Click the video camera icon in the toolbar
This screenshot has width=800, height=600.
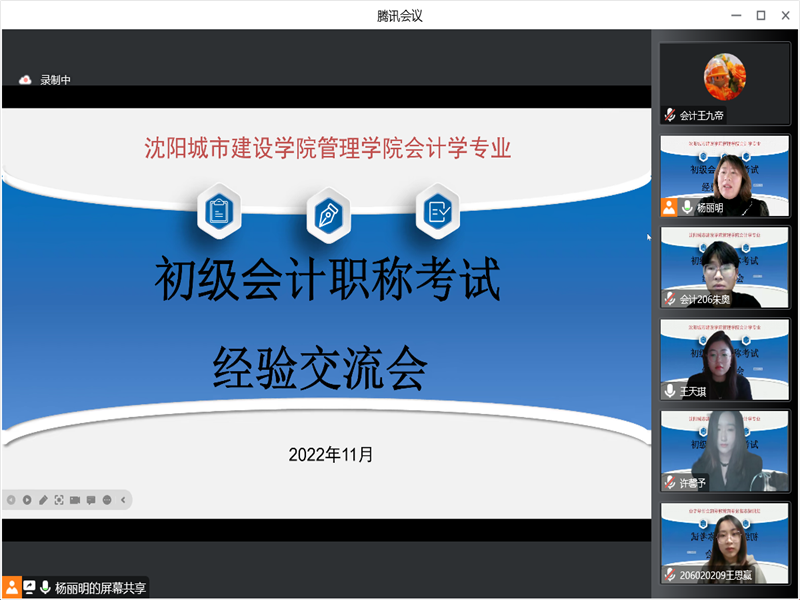click(76, 500)
